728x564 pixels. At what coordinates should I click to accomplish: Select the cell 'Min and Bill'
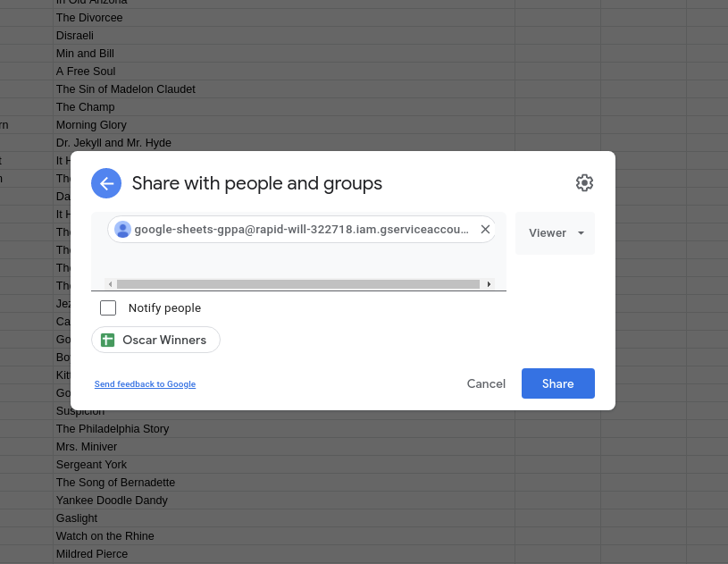(284, 54)
